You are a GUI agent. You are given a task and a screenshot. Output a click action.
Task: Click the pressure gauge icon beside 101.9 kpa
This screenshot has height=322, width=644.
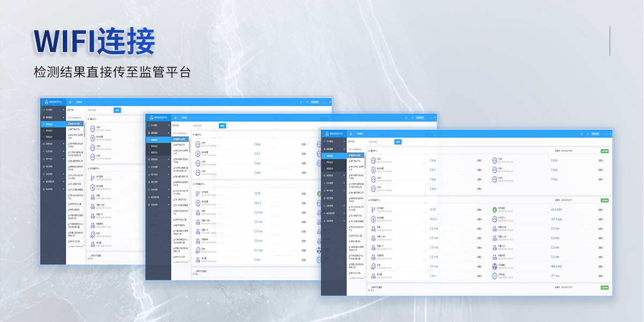(x=495, y=219)
